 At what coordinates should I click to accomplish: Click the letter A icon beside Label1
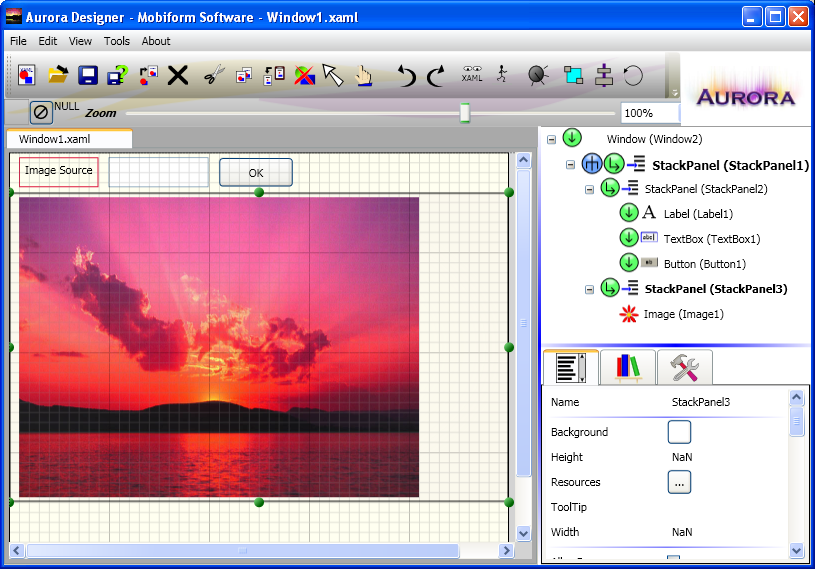click(649, 212)
